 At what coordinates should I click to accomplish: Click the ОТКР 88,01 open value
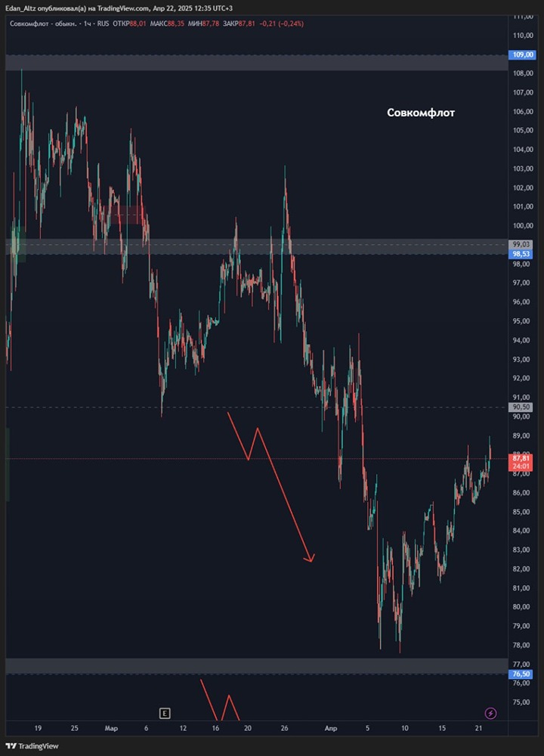click(129, 23)
